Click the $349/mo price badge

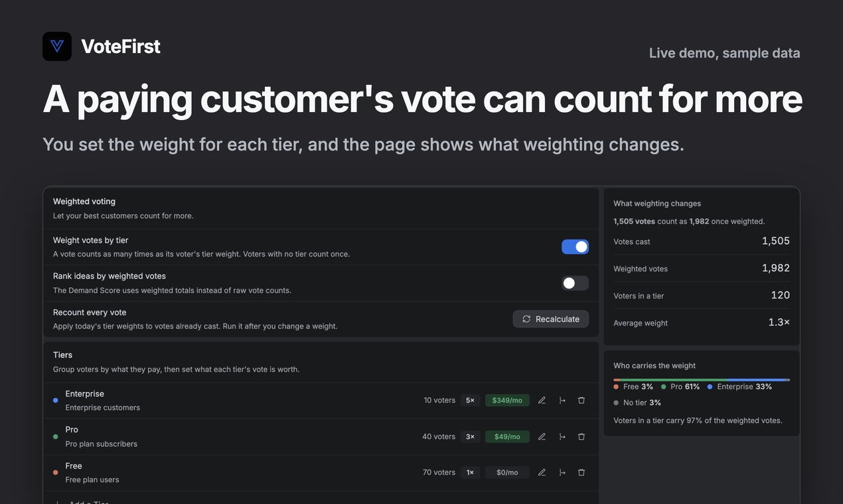tap(507, 401)
